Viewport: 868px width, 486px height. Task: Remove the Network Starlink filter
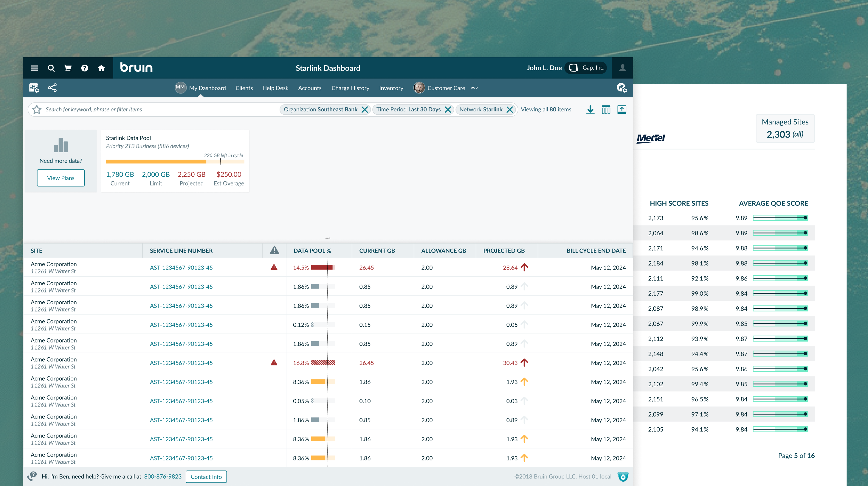[x=509, y=110]
